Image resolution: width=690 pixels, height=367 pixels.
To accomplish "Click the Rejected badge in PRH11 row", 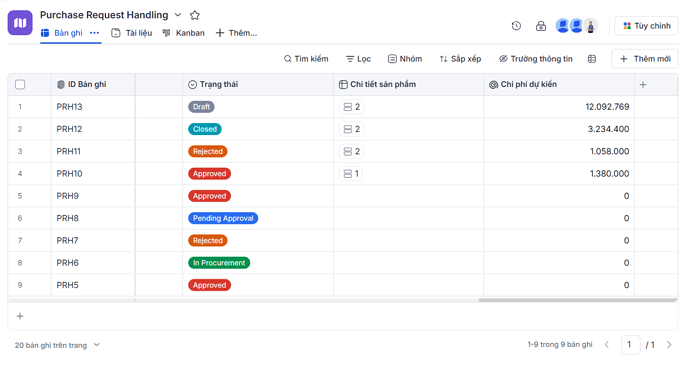I will click(208, 151).
